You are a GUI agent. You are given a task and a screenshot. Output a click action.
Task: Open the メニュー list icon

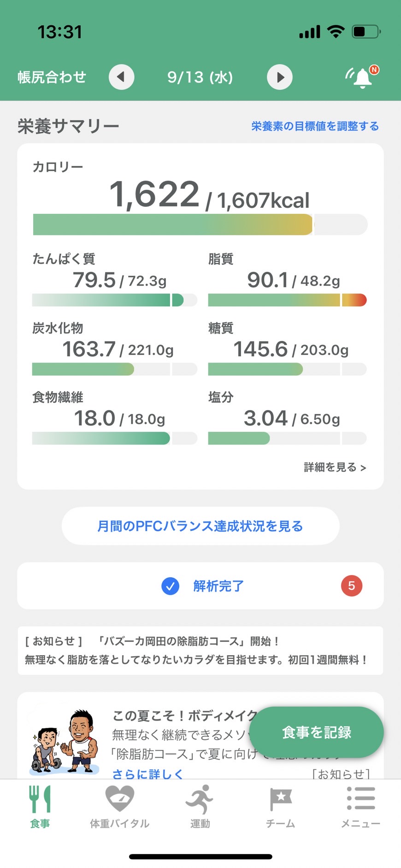(360, 807)
